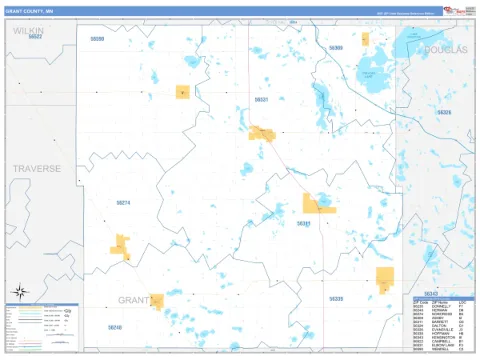The image size is (480, 360).
Task: Click ZIP code label 56309
Action: [x=336, y=48]
